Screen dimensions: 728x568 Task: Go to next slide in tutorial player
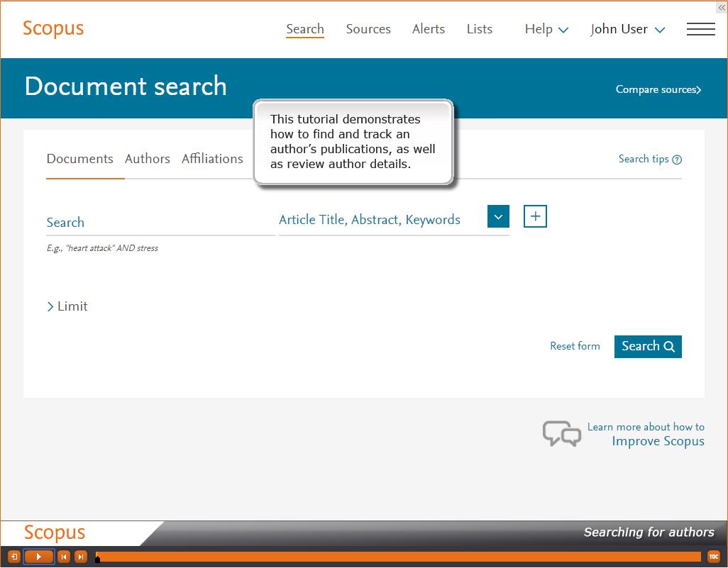81,557
